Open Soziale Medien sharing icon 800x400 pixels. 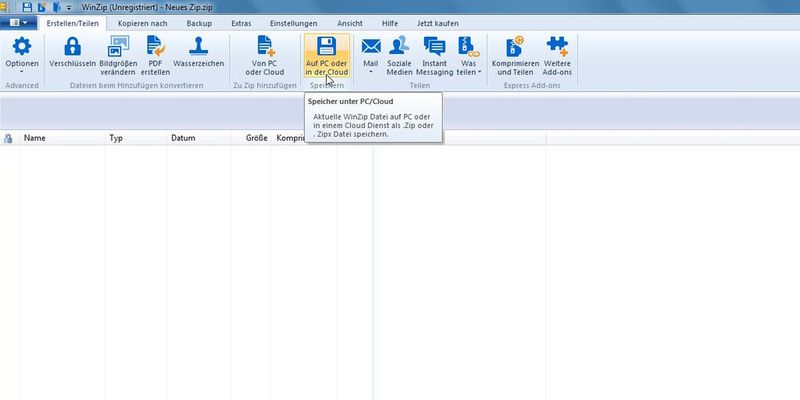399,46
